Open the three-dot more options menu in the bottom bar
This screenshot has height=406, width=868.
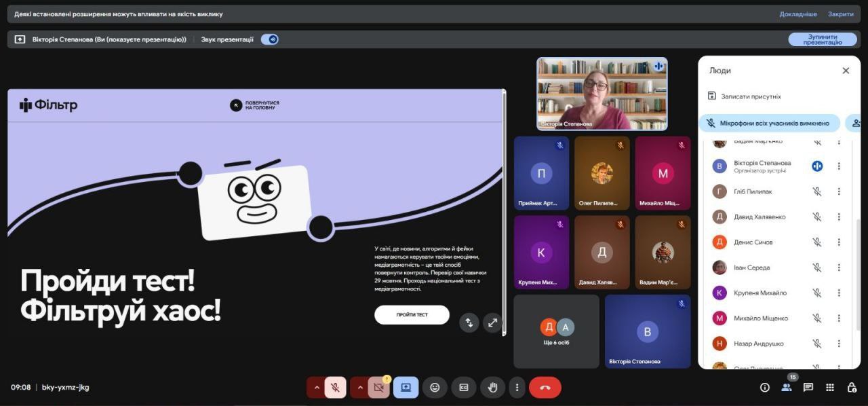[517, 387]
